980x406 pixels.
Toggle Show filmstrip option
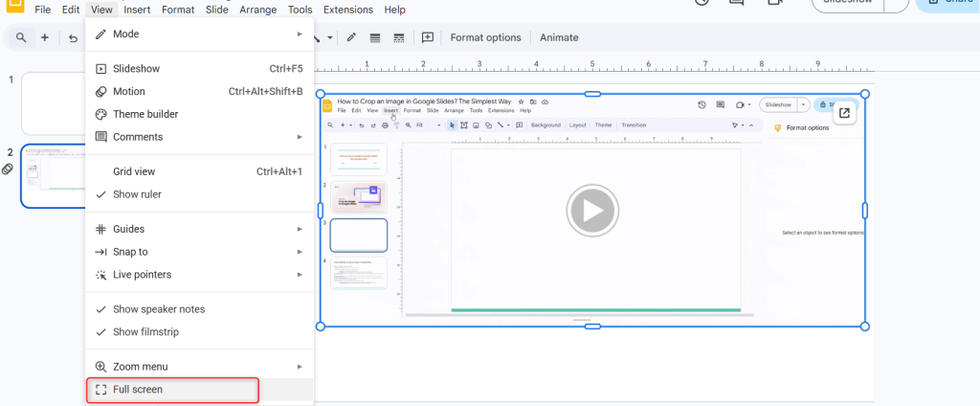point(199,331)
